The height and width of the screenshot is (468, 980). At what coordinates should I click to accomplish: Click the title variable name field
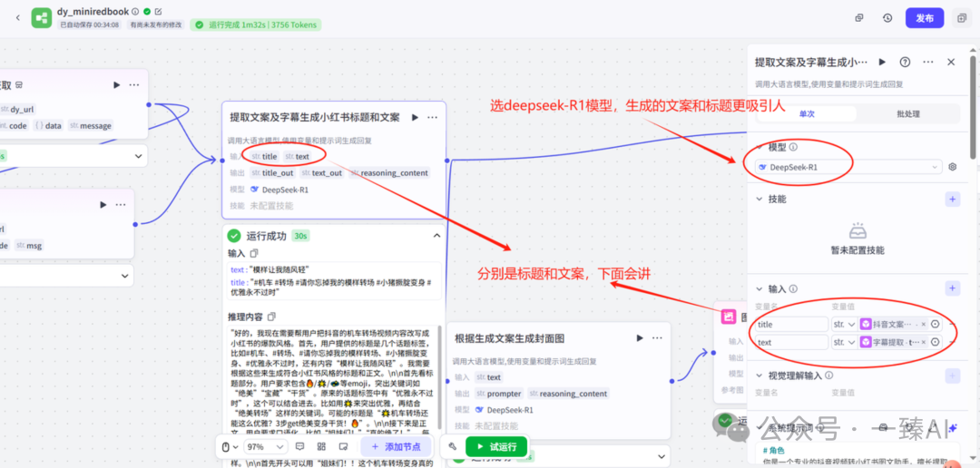tap(791, 325)
